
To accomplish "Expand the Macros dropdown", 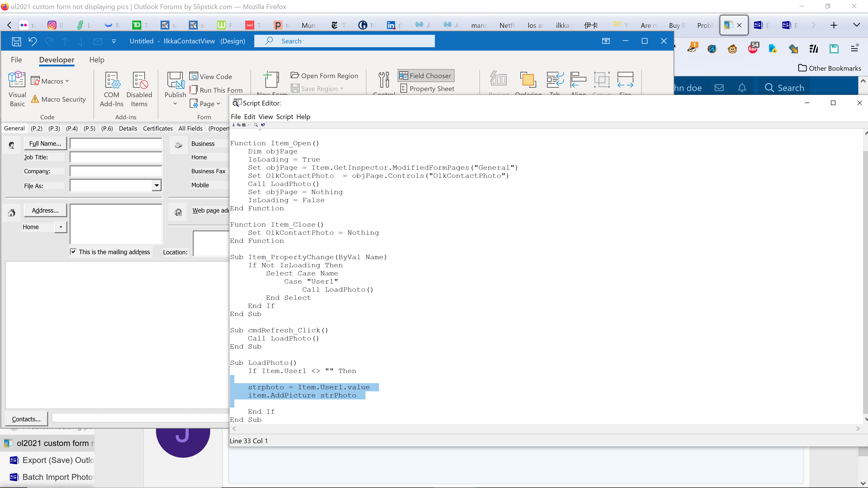I will pyautogui.click(x=67, y=81).
